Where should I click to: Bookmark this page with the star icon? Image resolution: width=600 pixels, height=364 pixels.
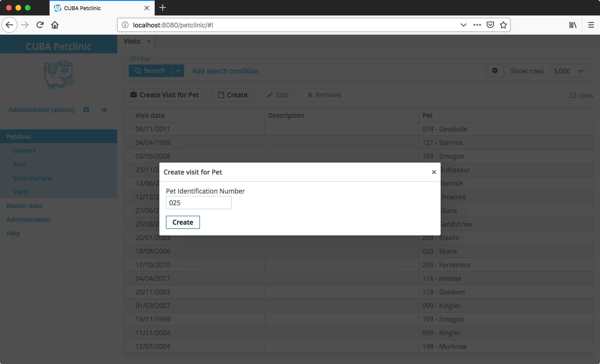coord(503,25)
